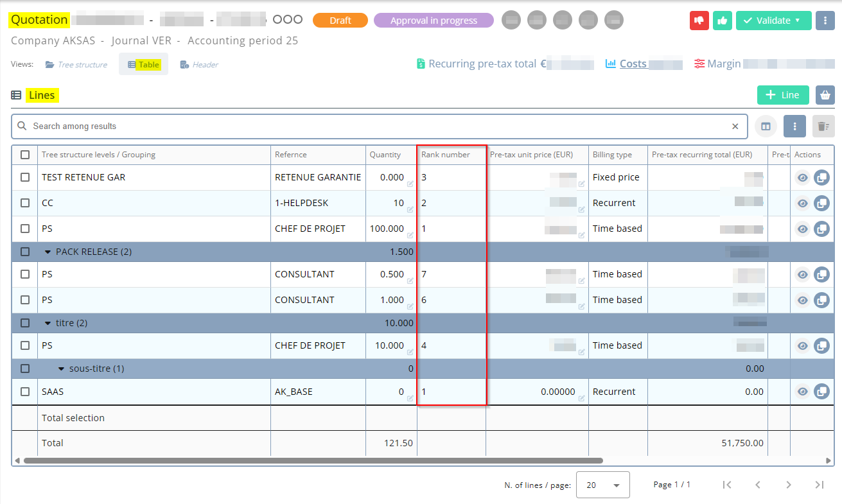Collapse the PACK RELEASE group
Image resolution: width=842 pixels, height=504 pixels.
point(48,252)
